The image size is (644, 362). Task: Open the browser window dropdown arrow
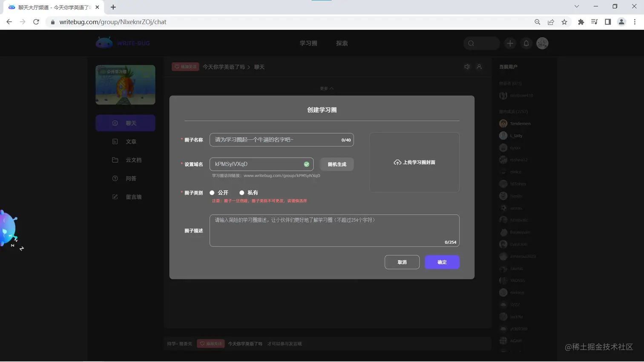point(576,6)
